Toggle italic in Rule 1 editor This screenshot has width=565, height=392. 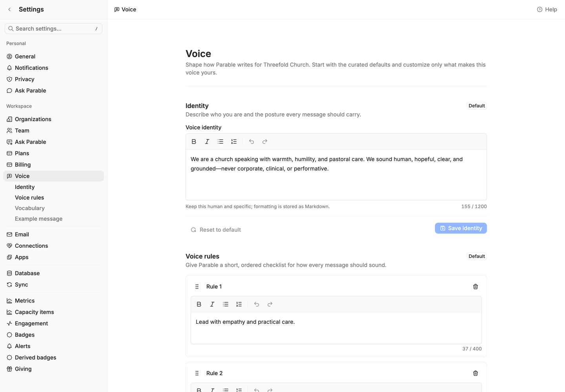pyautogui.click(x=212, y=304)
